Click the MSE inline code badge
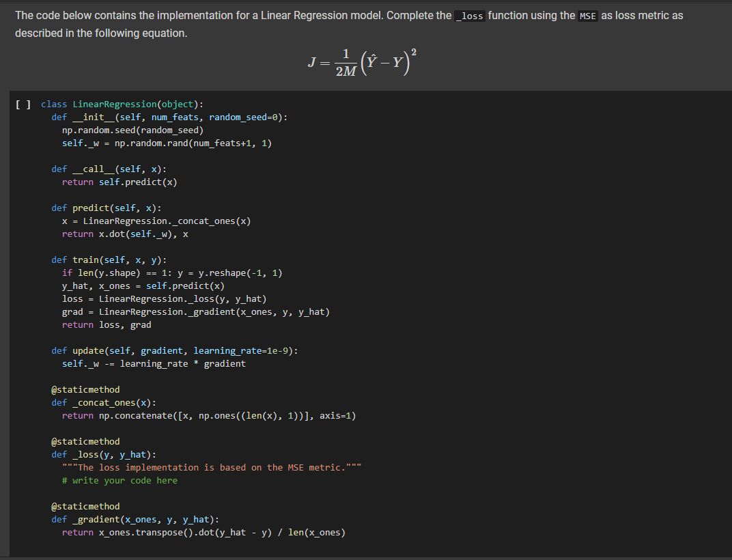 coord(587,16)
